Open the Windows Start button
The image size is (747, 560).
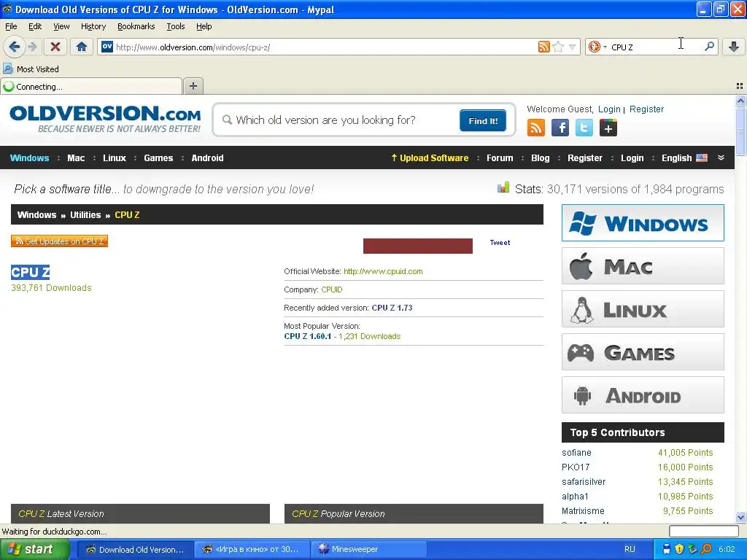point(34,549)
